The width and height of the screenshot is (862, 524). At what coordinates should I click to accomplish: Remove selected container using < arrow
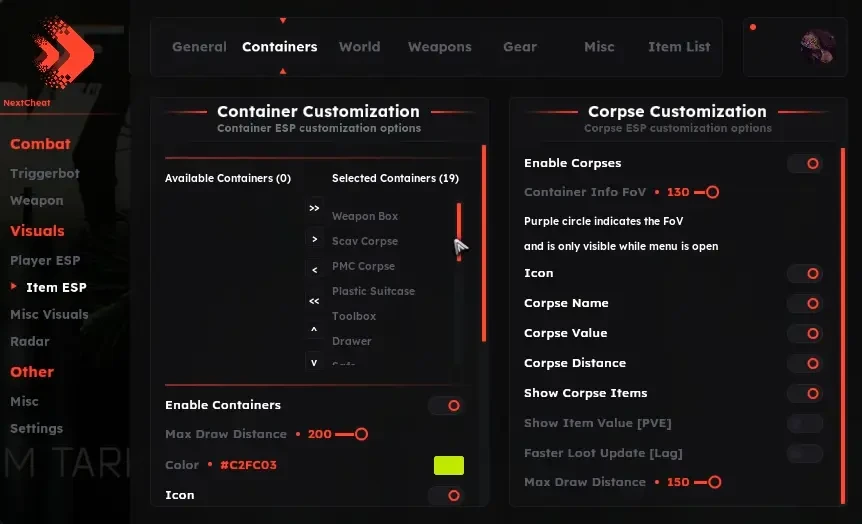(314, 270)
